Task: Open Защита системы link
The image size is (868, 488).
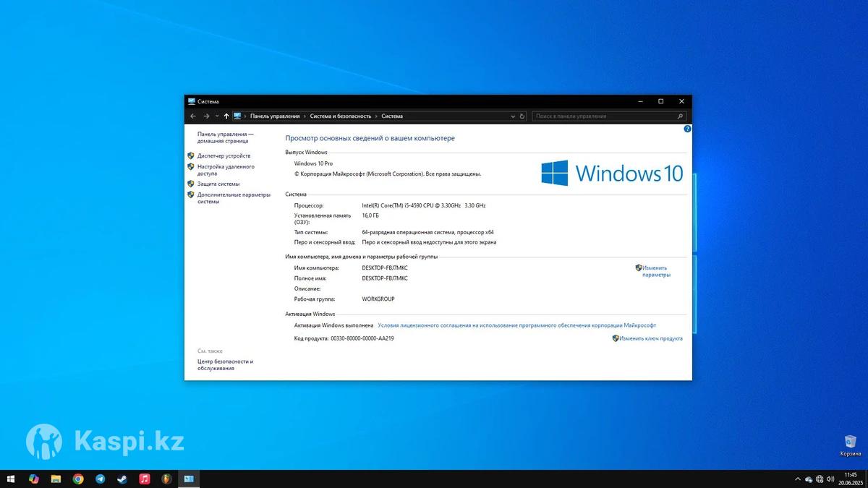Action: pyautogui.click(x=218, y=184)
